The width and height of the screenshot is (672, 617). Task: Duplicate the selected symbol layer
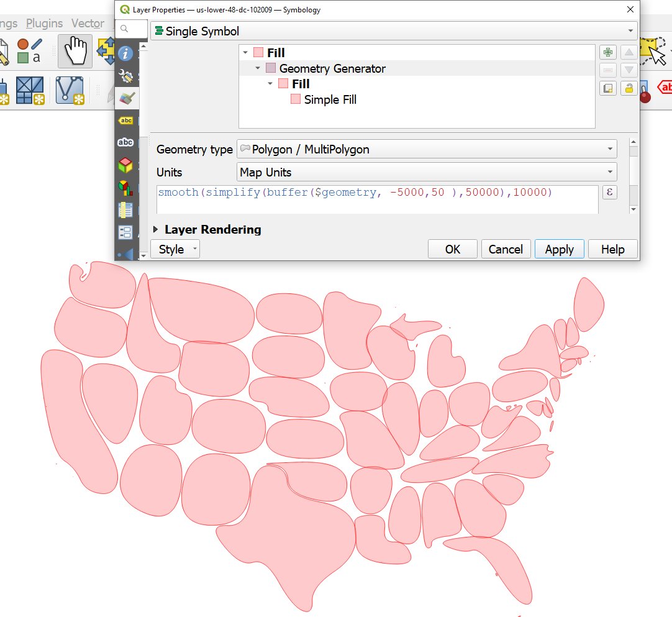click(x=607, y=88)
